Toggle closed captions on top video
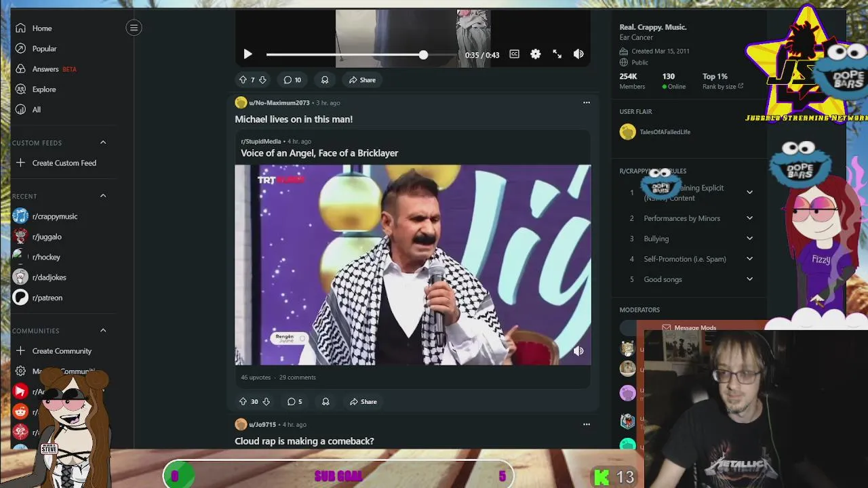Viewport: 868px width, 488px height. (x=514, y=54)
